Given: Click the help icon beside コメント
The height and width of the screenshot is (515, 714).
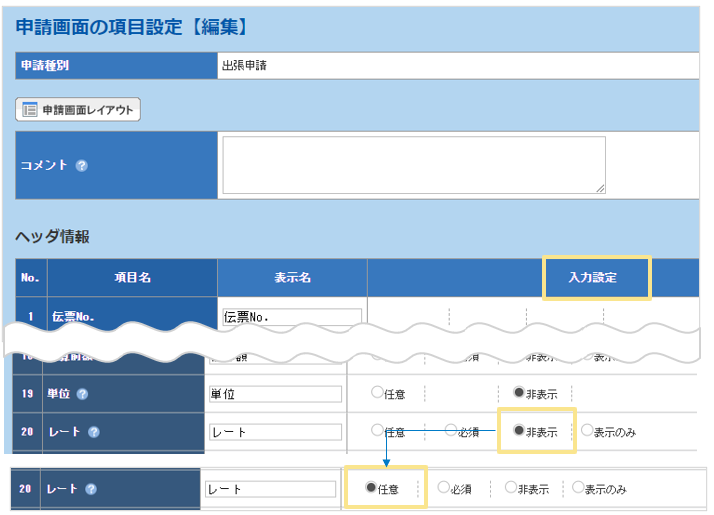Looking at the screenshot, I should tap(82, 165).
